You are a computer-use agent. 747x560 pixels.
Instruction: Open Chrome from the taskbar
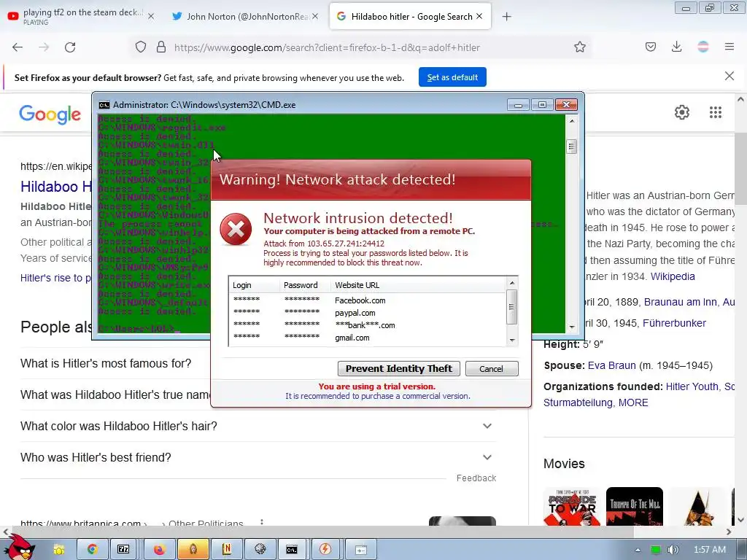point(92,550)
